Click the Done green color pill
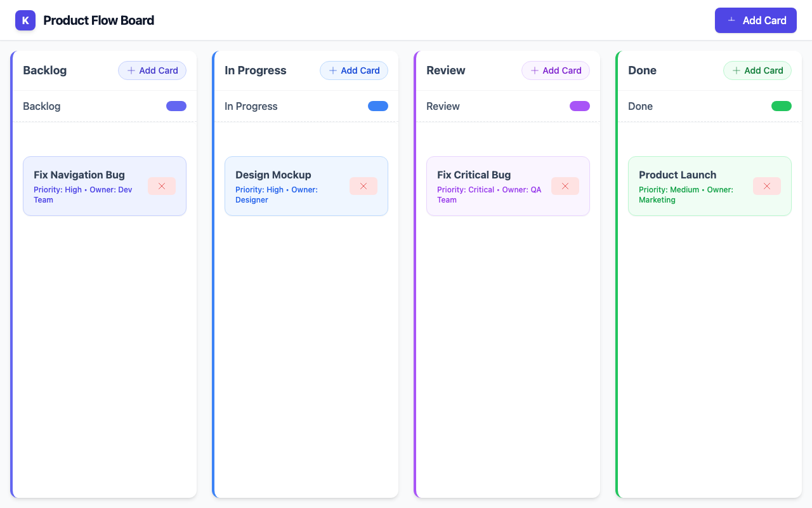 782,106
